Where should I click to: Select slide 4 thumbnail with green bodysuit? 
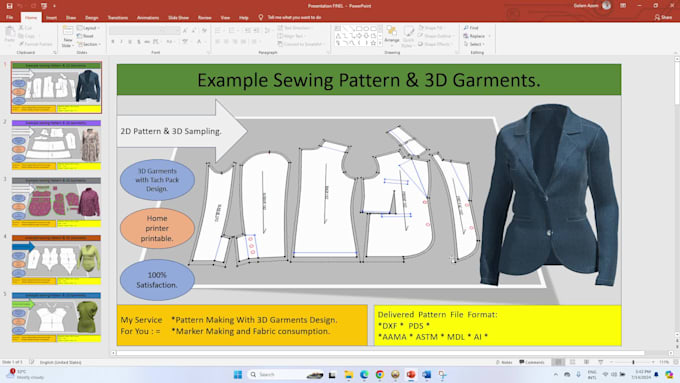click(56, 260)
